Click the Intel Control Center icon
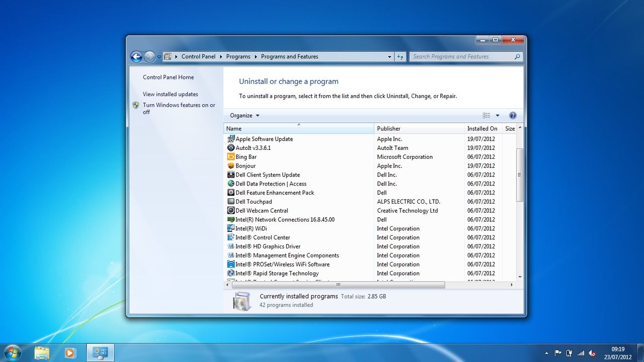Viewport: 644px width, 362px height. click(x=231, y=237)
